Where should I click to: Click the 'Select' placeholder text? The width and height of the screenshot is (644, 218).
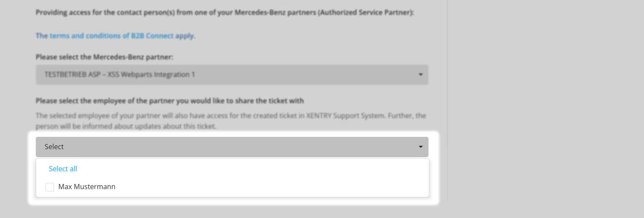[54, 147]
